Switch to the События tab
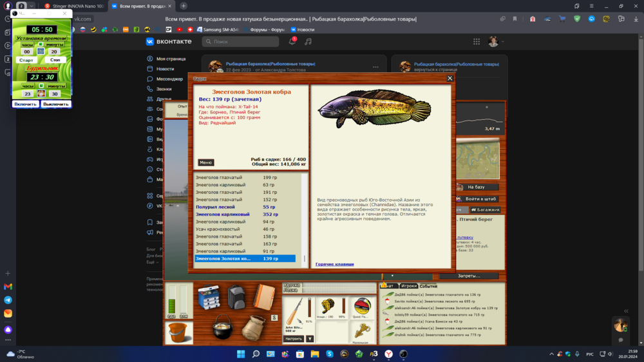Viewport: 644px width, 362px height. 428,286
